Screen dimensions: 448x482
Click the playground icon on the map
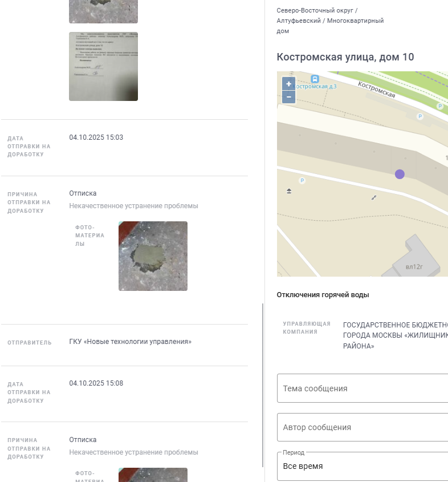[289, 191]
